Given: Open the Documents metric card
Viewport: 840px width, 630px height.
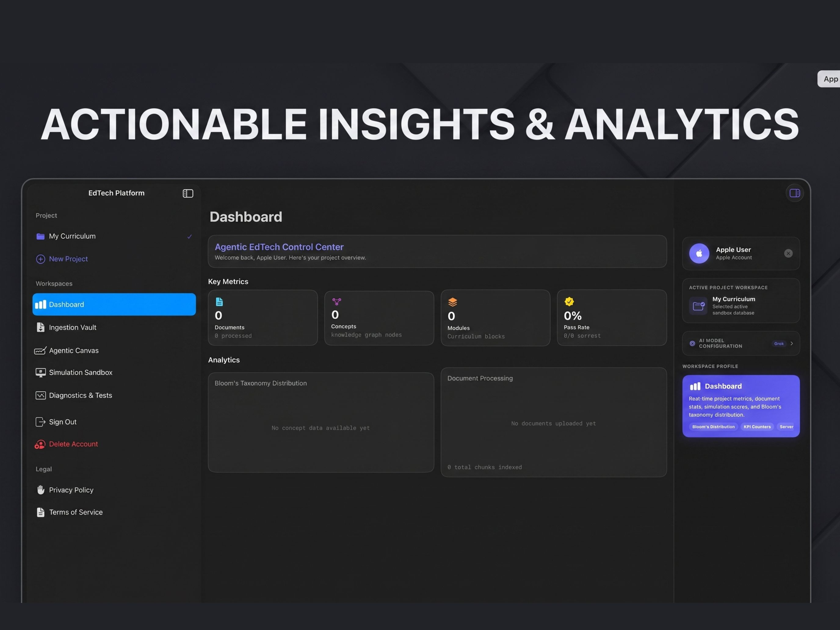Looking at the screenshot, I should 263,317.
